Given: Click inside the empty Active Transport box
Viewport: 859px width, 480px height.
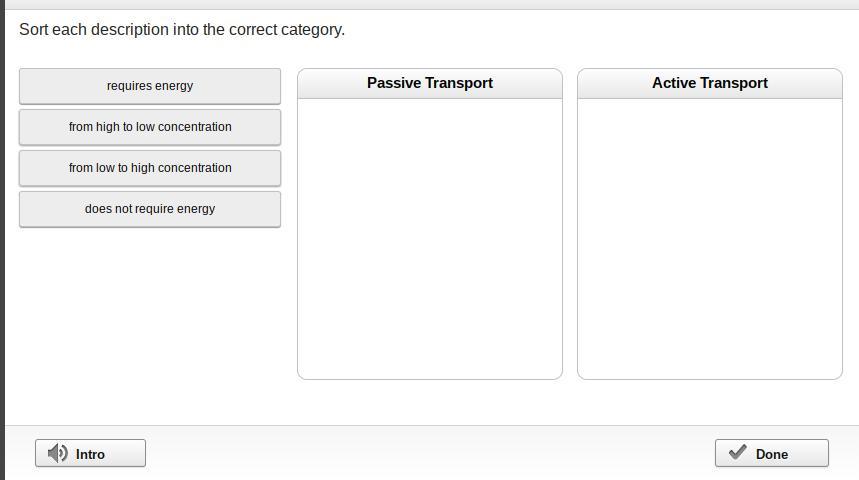Looking at the screenshot, I should pyautogui.click(x=710, y=230).
